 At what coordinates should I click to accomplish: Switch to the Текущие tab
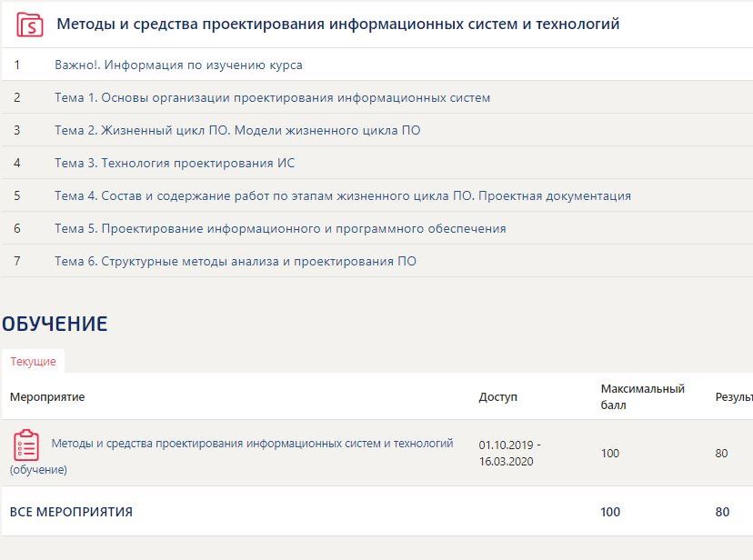click(33, 362)
